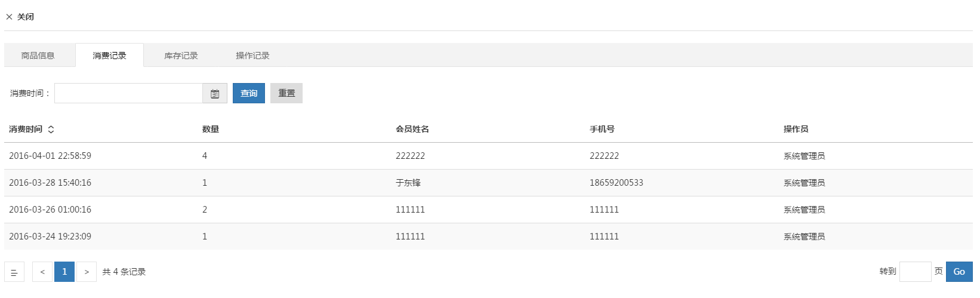Click the 重置 reset button

coord(286,93)
